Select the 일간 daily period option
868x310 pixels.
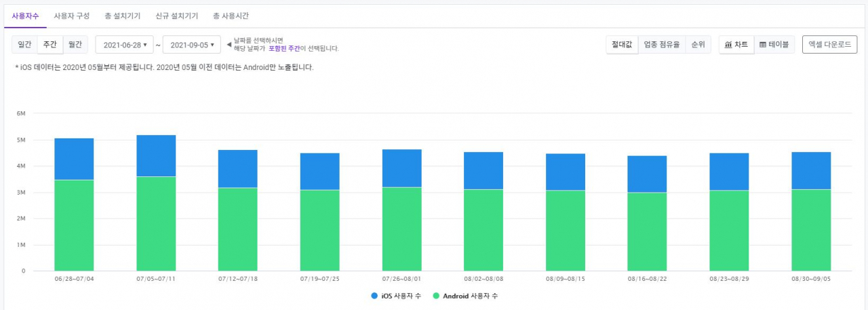click(x=24, y=45)
